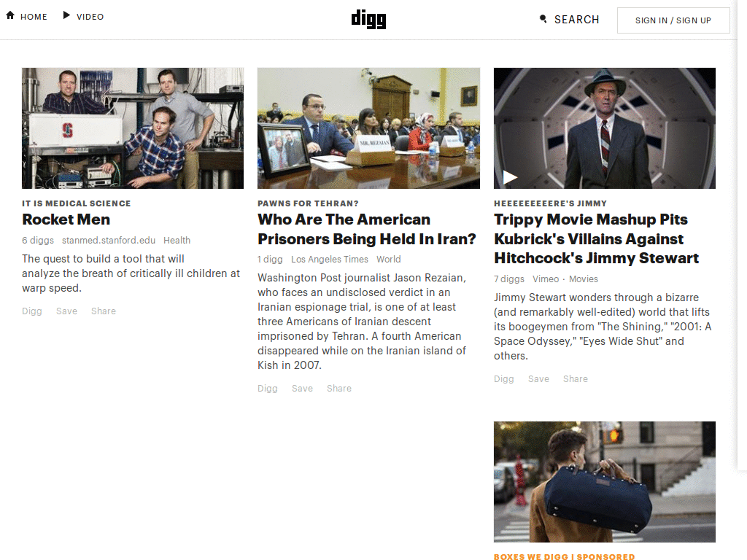Share the Iran prisoners story
This screenshot has width=747, height=560.
point(339,388)
